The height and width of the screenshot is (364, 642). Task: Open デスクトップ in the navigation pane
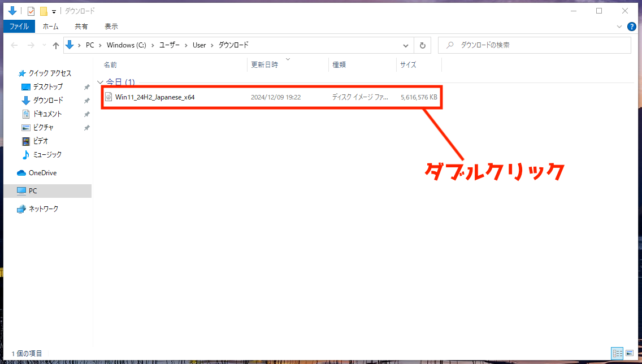coord(48,87)
